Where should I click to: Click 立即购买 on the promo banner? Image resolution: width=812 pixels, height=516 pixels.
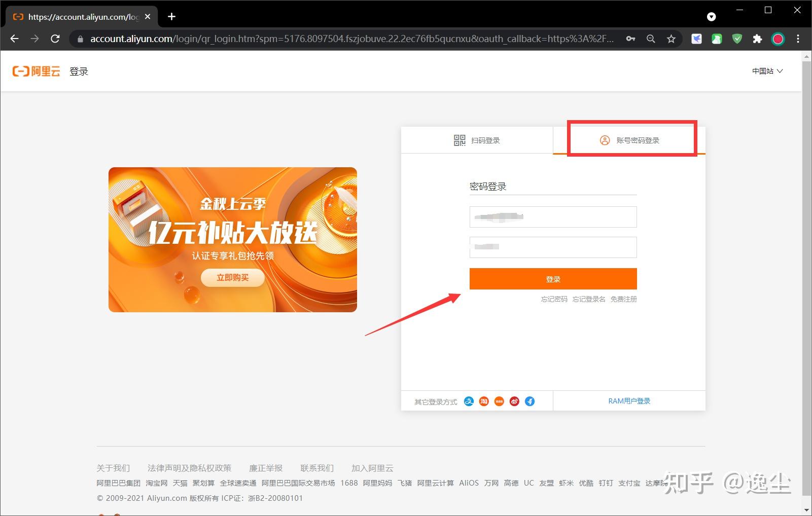pos(233,277)
